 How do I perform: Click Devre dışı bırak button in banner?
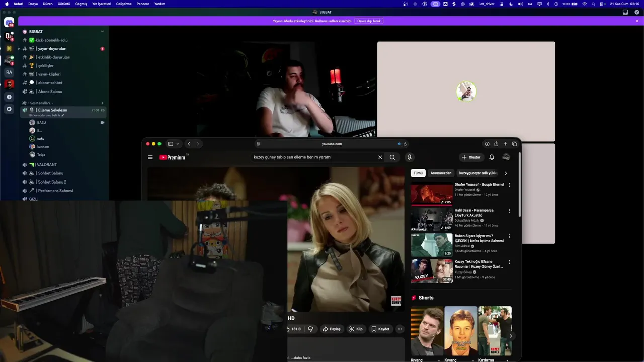(369, 21)
